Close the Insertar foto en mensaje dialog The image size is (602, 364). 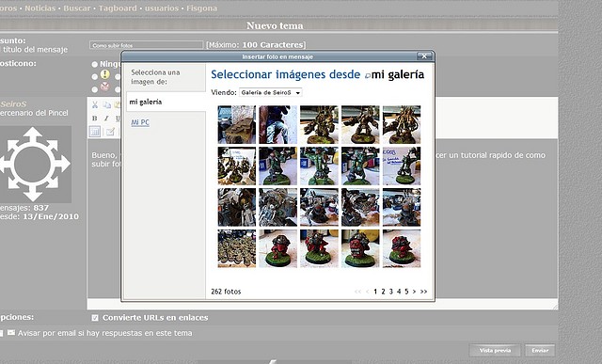pyautogui.click(x=424, y=56)
